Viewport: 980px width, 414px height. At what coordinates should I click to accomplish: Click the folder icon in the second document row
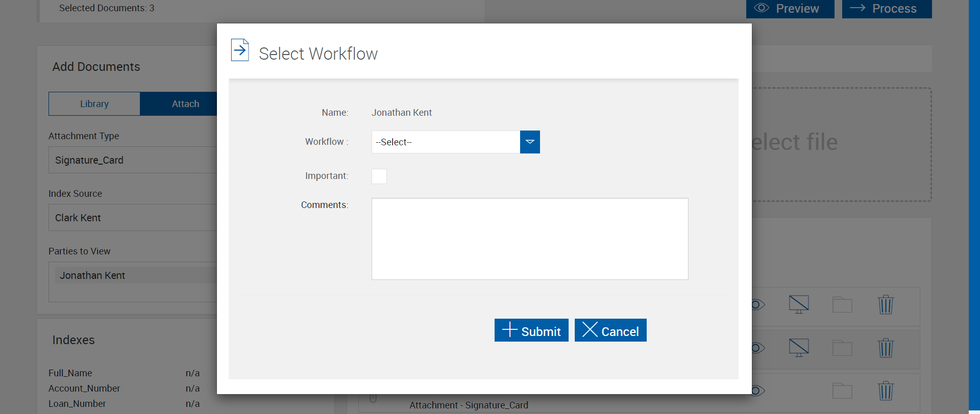[842, 348]
